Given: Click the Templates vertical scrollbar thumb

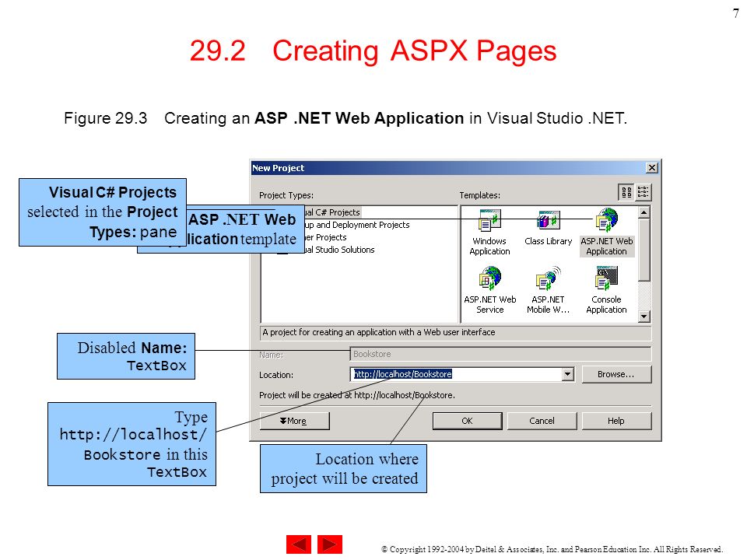Looking at the screenshot, I should [x=644, y=250].
